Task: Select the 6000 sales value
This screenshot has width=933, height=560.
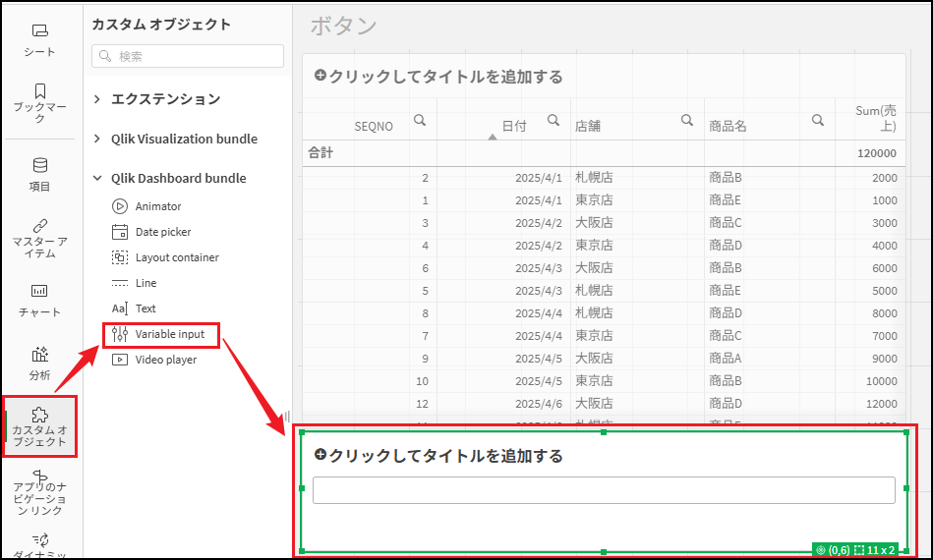Action: pyautogui.click(x=884, y=268)
